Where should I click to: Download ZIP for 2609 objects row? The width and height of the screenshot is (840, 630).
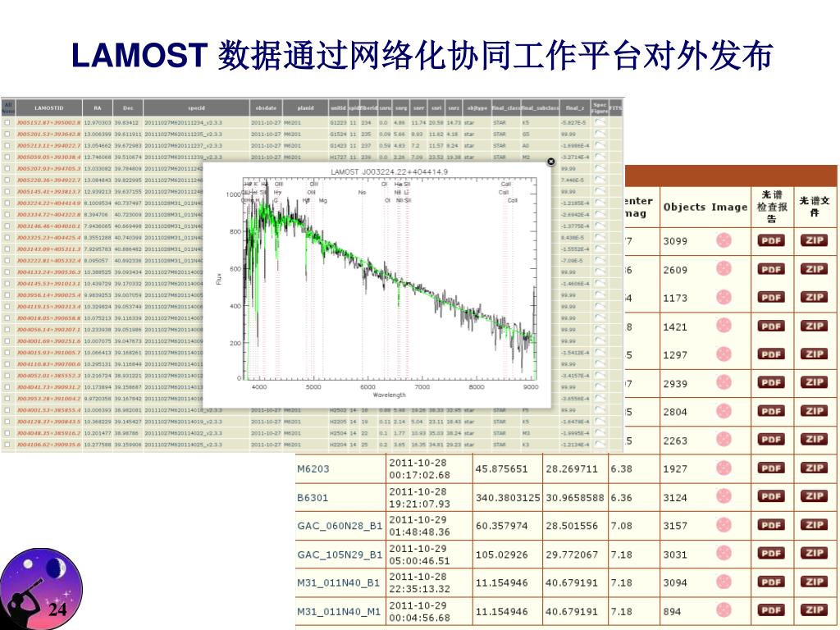814,269
